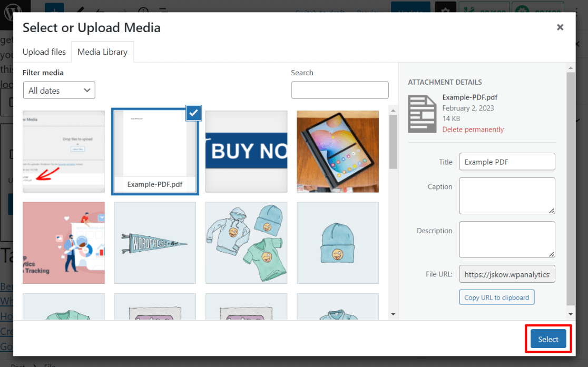Close the media upload modal
This screenshot has width=588, height=367.
pos(560,27)
